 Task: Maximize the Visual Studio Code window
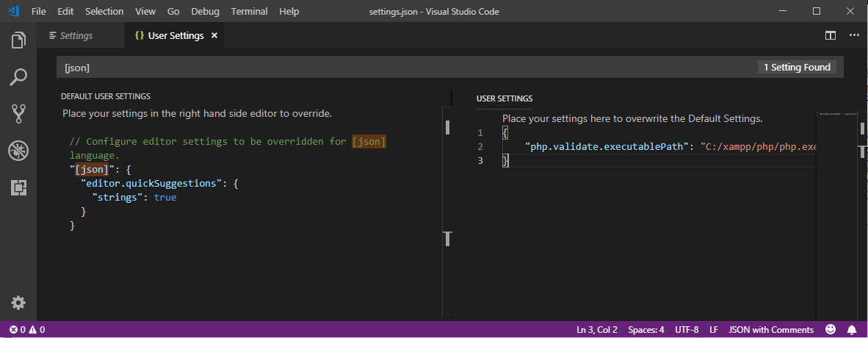coord(817,11)
